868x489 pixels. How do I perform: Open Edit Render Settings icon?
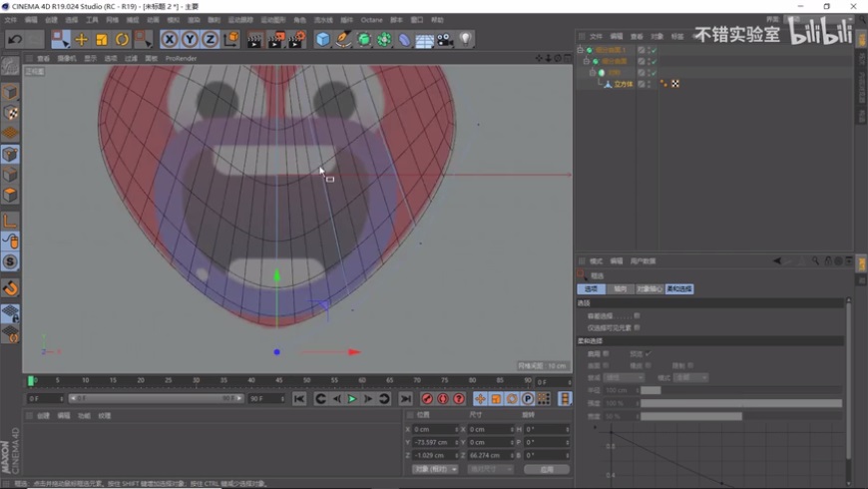pyautogui.click(x=296, y=39)
